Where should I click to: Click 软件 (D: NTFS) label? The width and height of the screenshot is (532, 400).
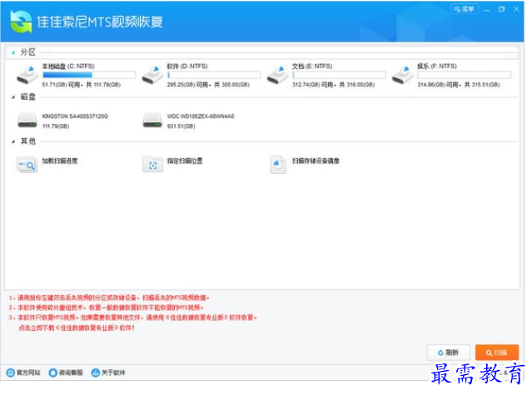pyautogui.click(x=187, y=66)
